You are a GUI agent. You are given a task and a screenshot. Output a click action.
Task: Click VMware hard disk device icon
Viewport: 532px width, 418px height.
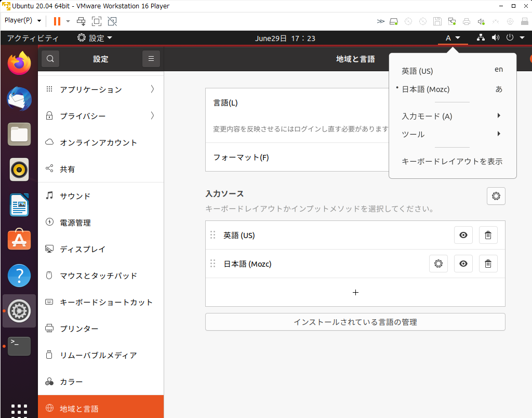pos(394,21)
